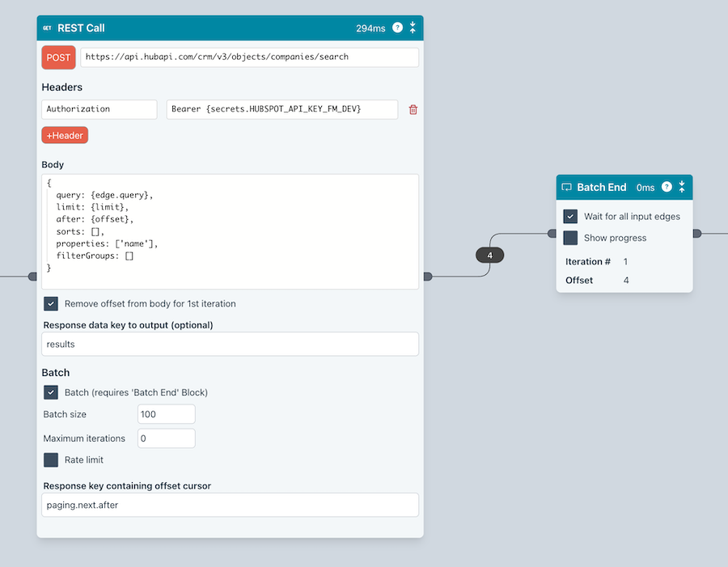Click the REST Call help question-mark icon
Image resolution: width=728 pixels, height=567 pixels.
pos(397,28)
